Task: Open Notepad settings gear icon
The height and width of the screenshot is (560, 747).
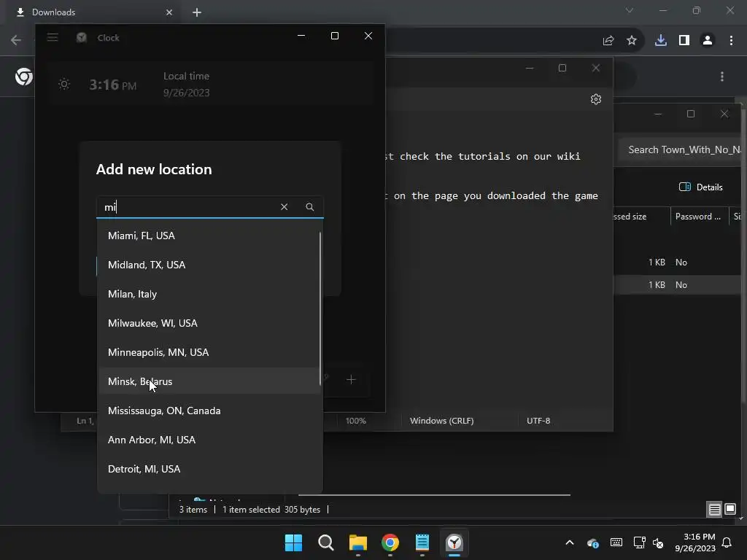Action: click(596, 99)
